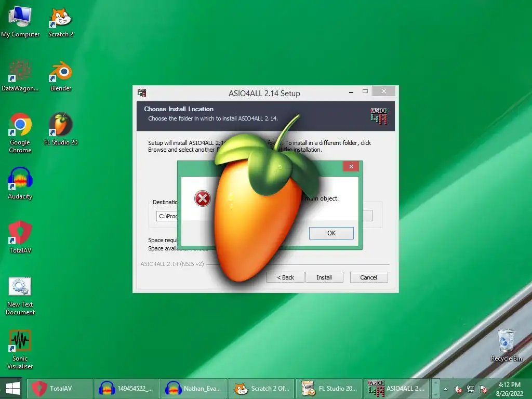The image size is (532, 399).
Task: Select the Recycle Bin icon
Action: tap(506, 345)
